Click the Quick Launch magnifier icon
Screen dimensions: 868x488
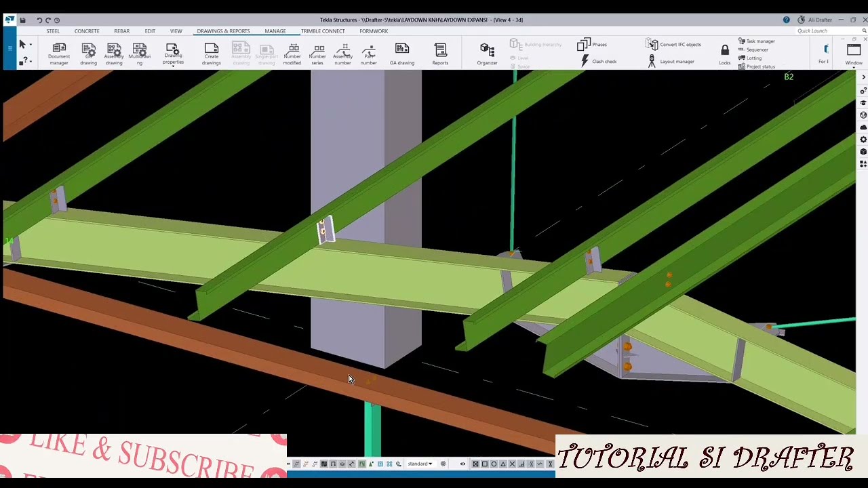pos(865,31)
